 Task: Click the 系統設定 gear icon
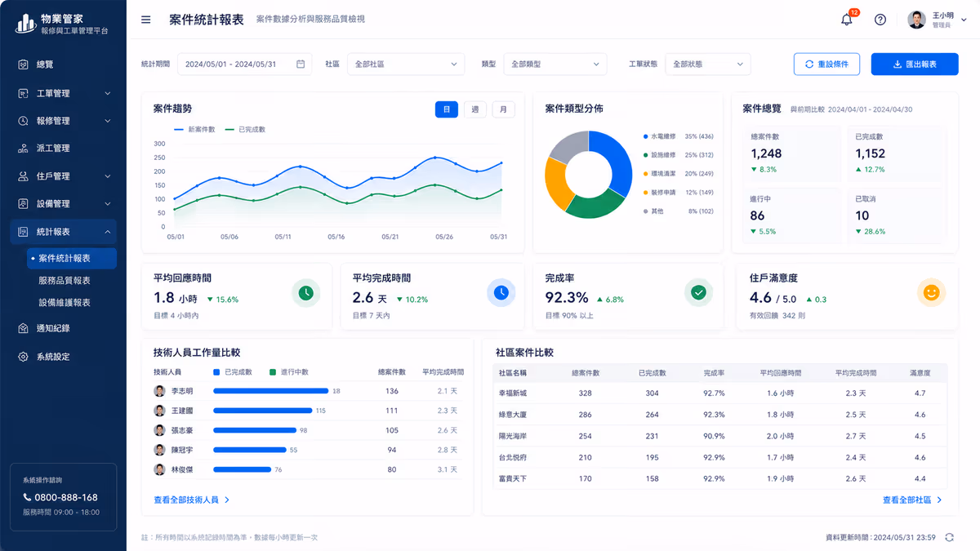(23, 357)
